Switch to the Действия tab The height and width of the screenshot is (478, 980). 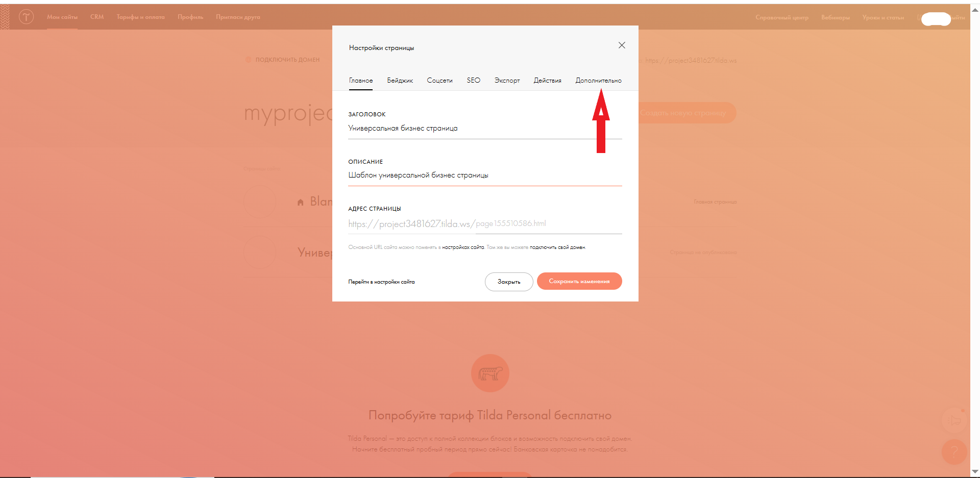547,81
